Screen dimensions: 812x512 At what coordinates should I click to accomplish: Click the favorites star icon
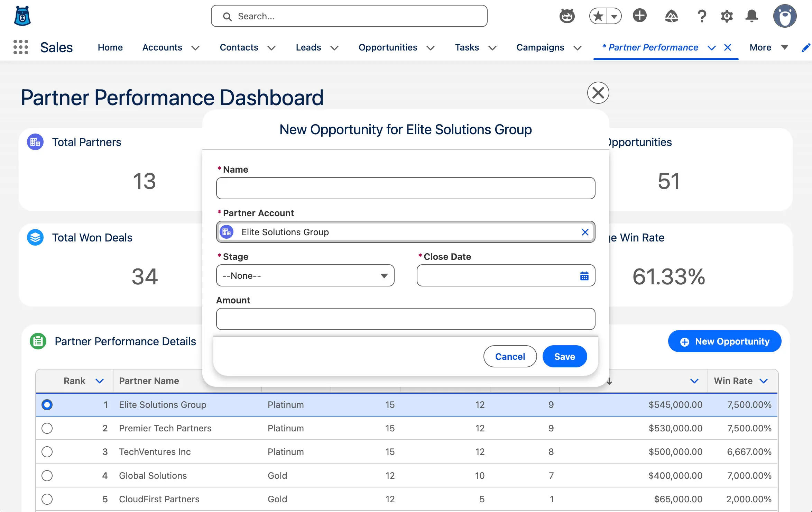click(598, 16)
